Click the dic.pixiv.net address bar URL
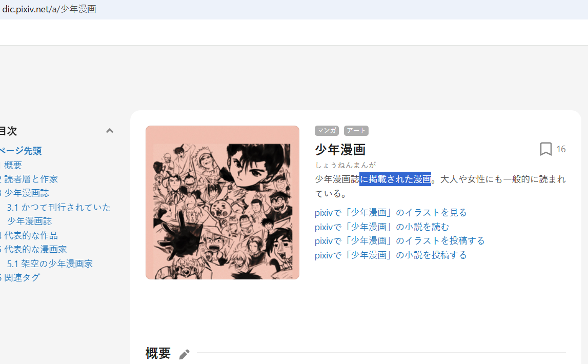This screenshot has height=364, width=588. pos(49,9)
